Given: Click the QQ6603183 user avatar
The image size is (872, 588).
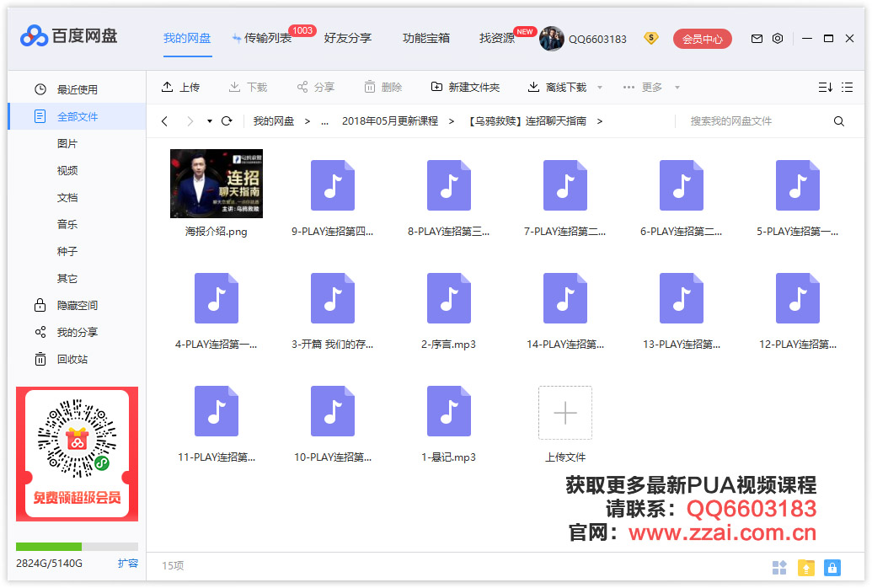Looking at the screenshot, I should [552, 39].
